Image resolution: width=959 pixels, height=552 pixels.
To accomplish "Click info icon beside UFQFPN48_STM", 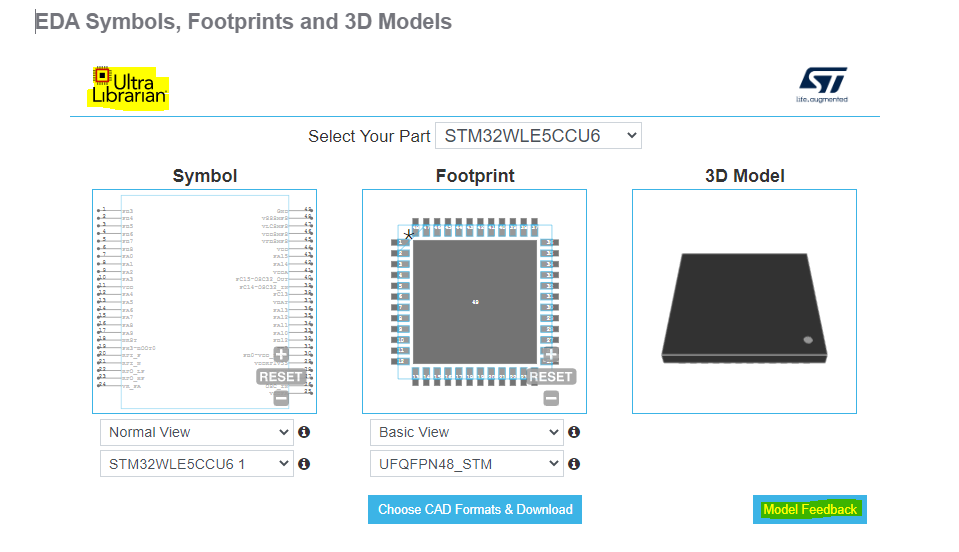I will click(574, 464).
